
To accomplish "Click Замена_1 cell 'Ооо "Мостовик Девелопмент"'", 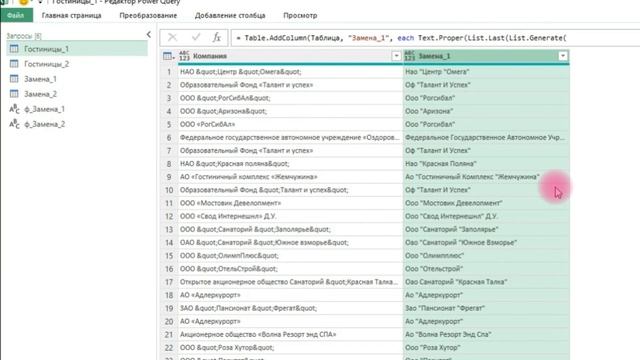I will pos(486,203).
